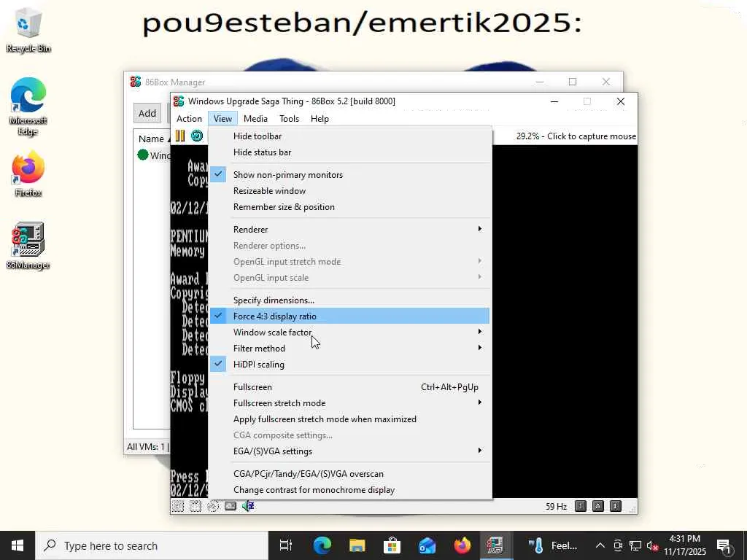Close the open View menu
Screen dimensions: 747x560
click(x=222, y=119)
